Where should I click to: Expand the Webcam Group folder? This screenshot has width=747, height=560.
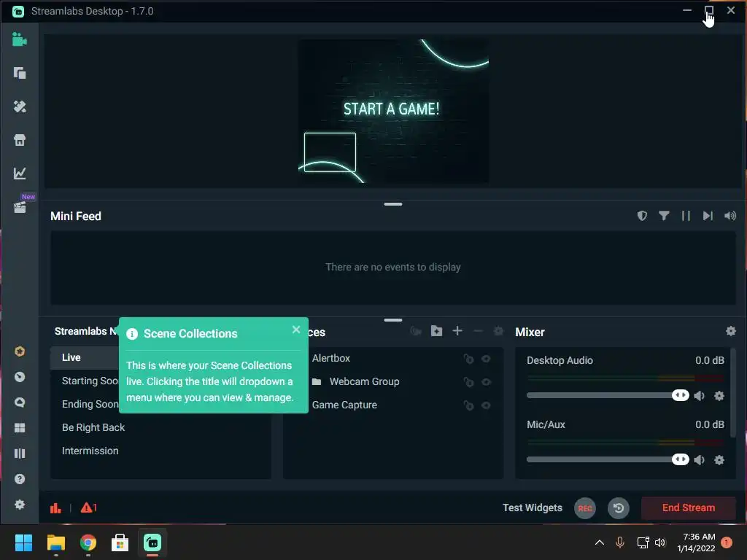pos(317,382)
